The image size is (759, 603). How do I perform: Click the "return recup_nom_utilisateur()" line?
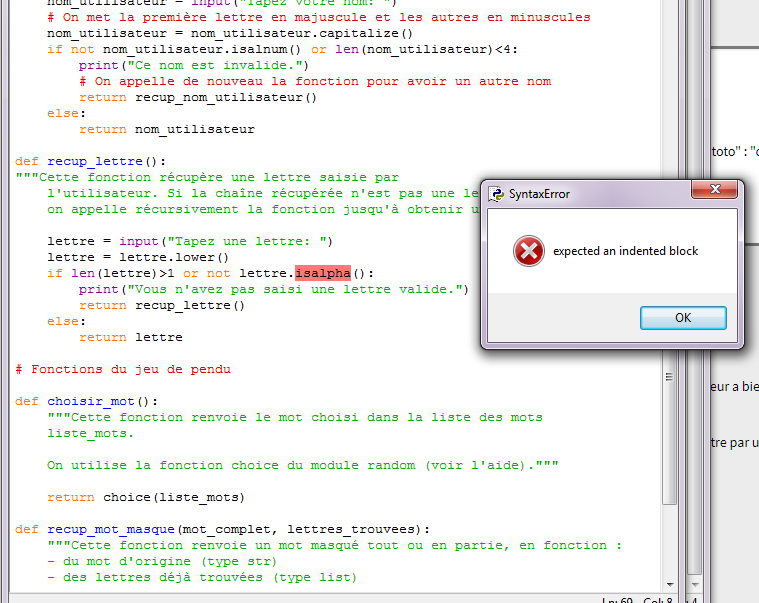[x=198, y=97]
